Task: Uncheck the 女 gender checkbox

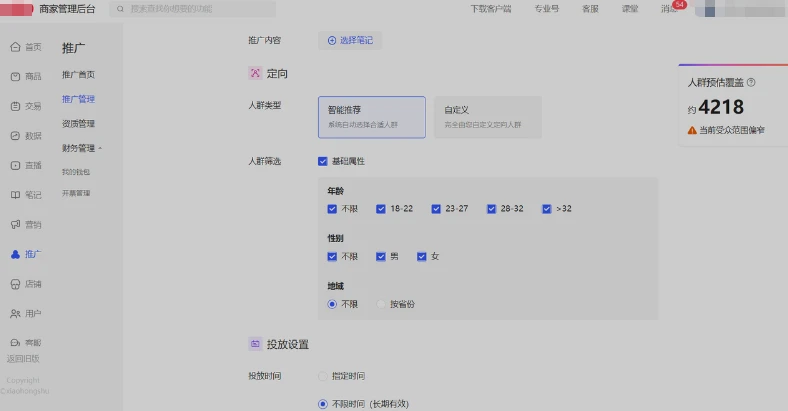Action: 421,256
